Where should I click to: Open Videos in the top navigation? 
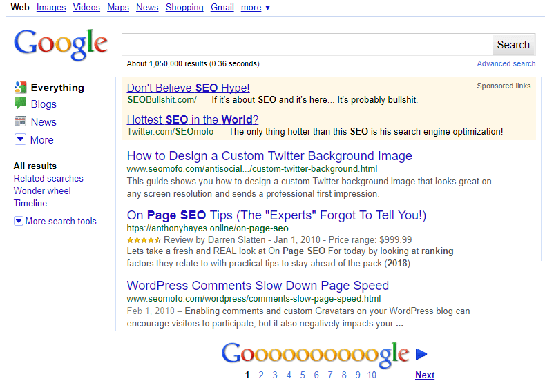tap(86, 8)
